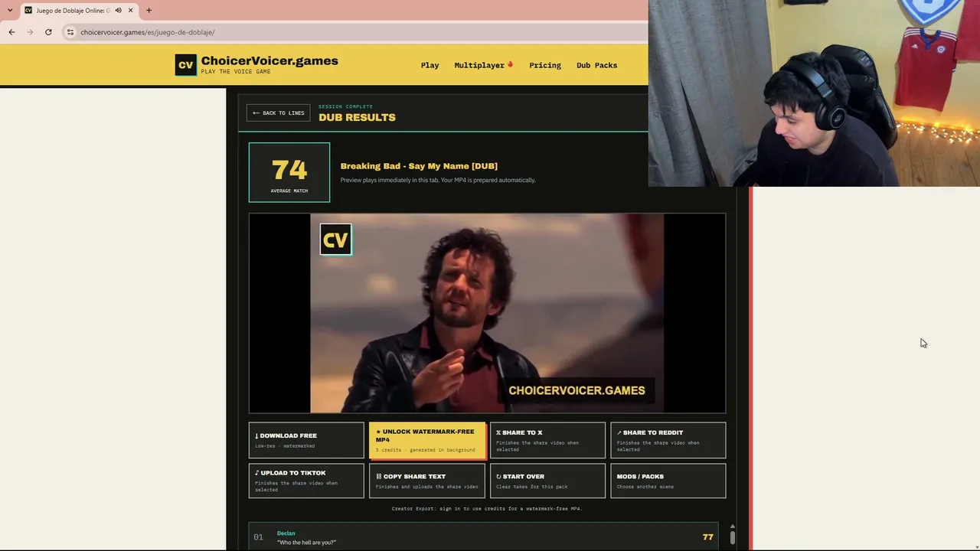Click the 74 average match score
The height and width of the screenshot is (551, 980).
(289, 172)
